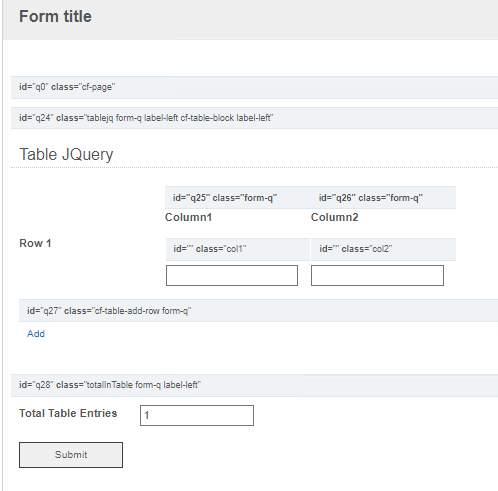Click the Table JQuery section heading

(x=66, y=155)
